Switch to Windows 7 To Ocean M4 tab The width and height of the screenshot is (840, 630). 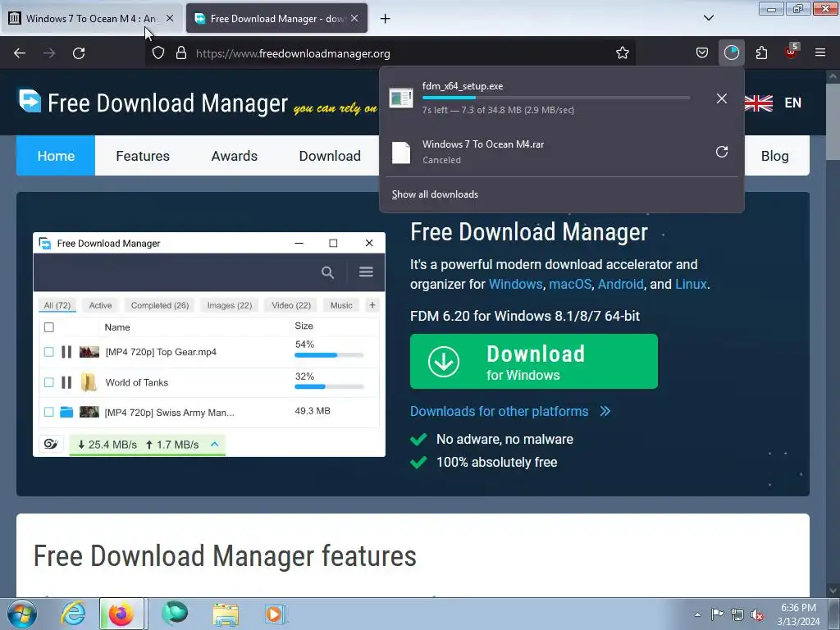pos(91,19)
